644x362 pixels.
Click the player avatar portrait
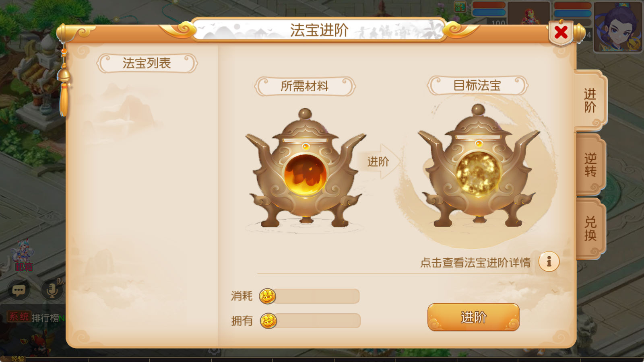click(x=618, y=26)
